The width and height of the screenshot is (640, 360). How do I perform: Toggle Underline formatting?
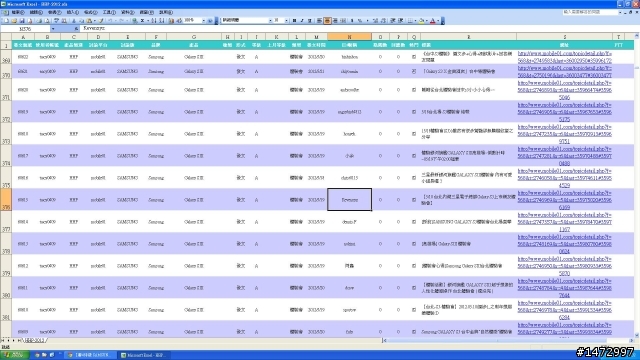point(310,20)
